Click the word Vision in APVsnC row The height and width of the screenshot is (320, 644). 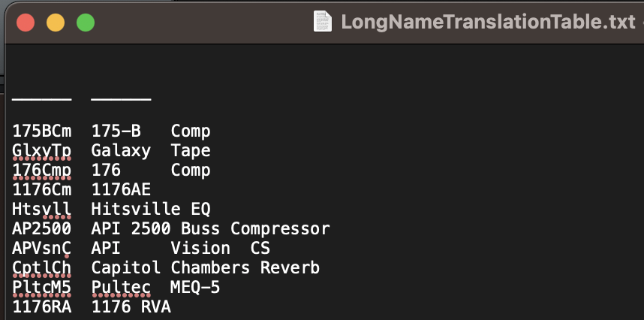pos(200,249)
